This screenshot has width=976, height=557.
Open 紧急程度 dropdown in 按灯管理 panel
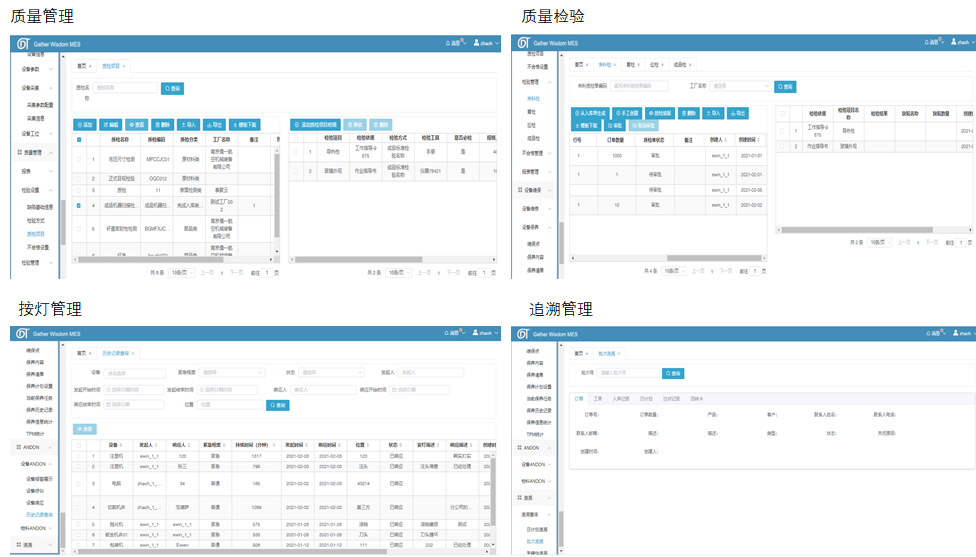[x=232, y=373]
